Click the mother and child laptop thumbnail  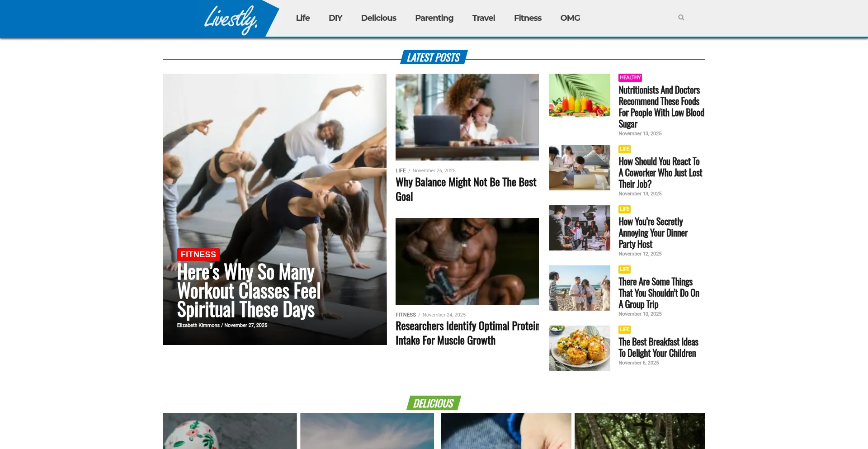pos(467,117)
